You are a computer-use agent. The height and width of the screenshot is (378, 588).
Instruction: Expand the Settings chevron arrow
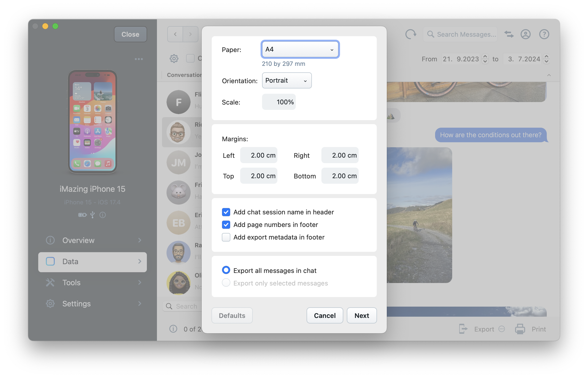[140, 304]
